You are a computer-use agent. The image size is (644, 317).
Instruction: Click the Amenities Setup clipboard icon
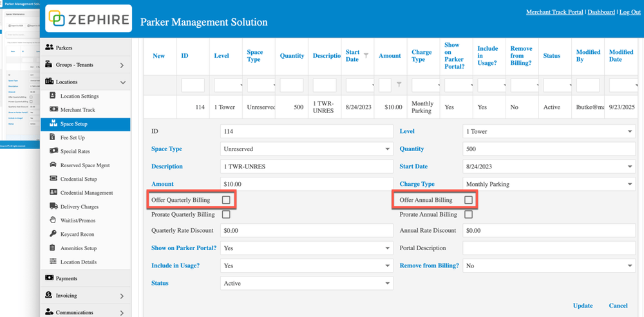[x=52, y=248]
